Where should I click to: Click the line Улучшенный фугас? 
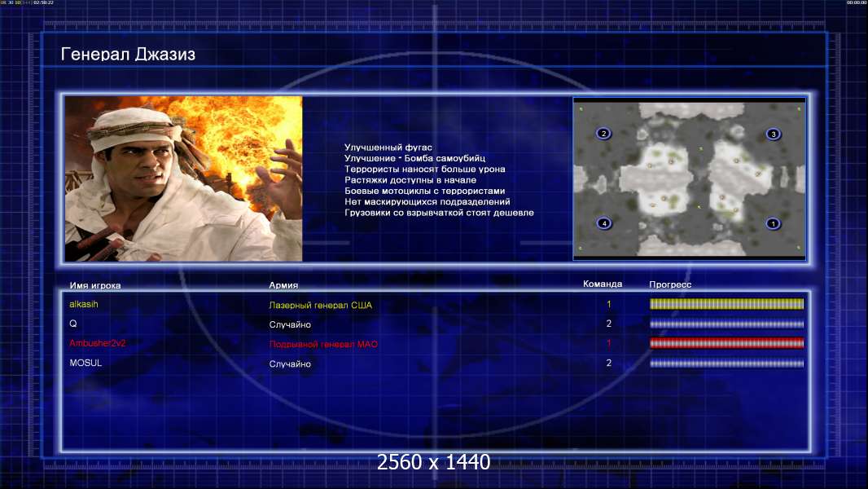(x=388, y=148)
